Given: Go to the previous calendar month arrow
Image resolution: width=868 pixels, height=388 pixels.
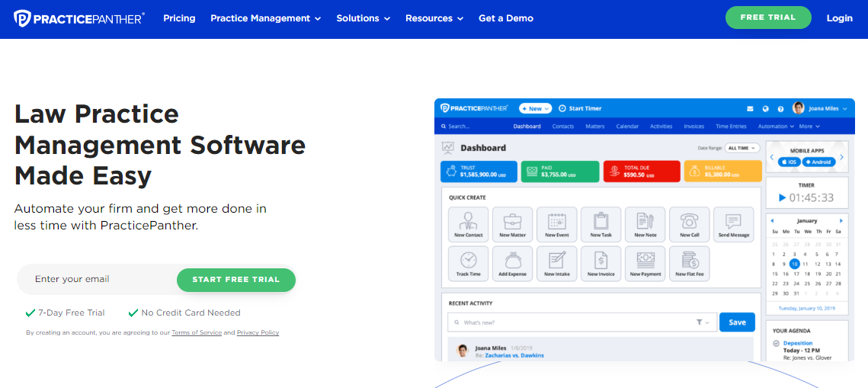Looking at the screenshot, I should coord(772,220).
